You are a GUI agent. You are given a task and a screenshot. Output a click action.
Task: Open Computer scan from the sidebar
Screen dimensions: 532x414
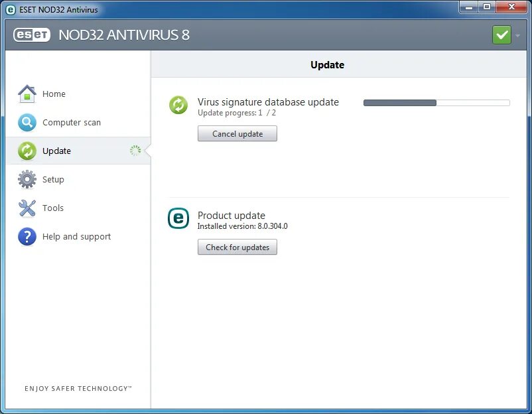point(27,122)
